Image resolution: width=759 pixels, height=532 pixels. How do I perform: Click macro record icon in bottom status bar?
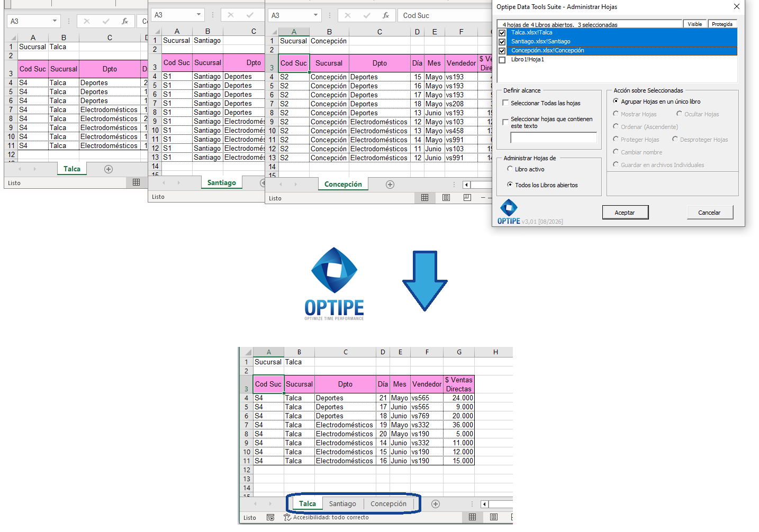tap(270, 518)
